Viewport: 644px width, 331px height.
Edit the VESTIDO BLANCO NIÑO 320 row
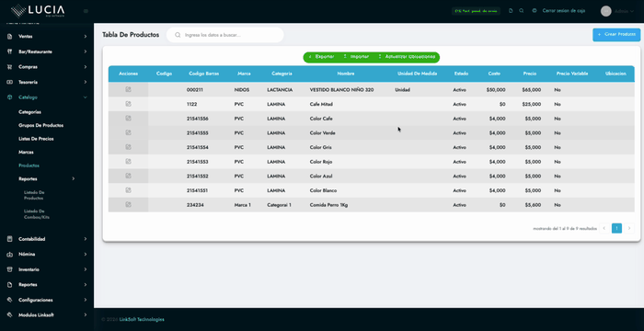pos(128,89)
